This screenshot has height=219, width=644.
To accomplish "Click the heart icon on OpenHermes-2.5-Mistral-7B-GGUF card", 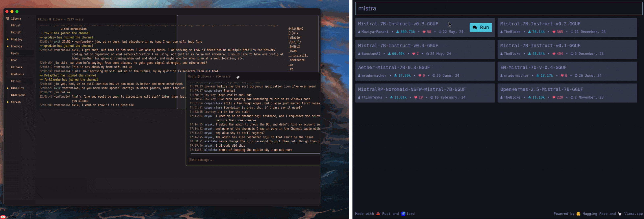I will [554, 97].
